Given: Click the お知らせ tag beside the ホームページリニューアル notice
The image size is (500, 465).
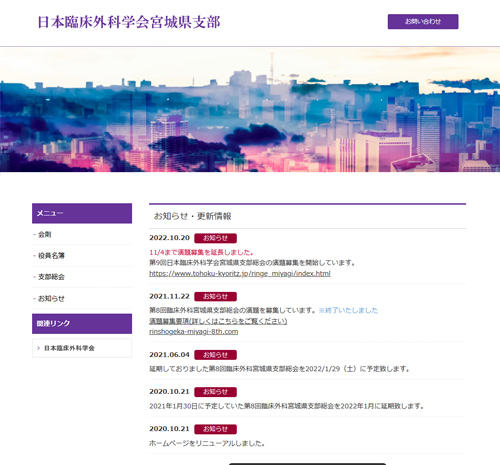Looking at the screenshot, I should pos(215,429).
